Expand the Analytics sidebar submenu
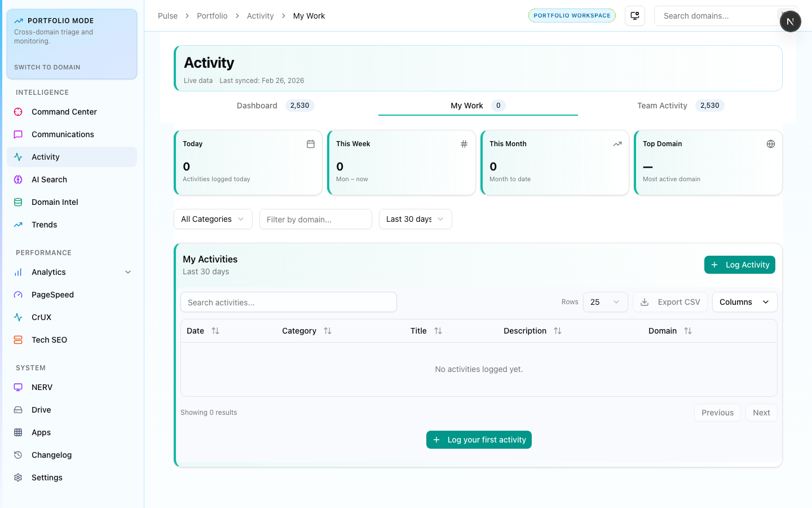Viewport: 812px width, 508px height. click(128, 272)
